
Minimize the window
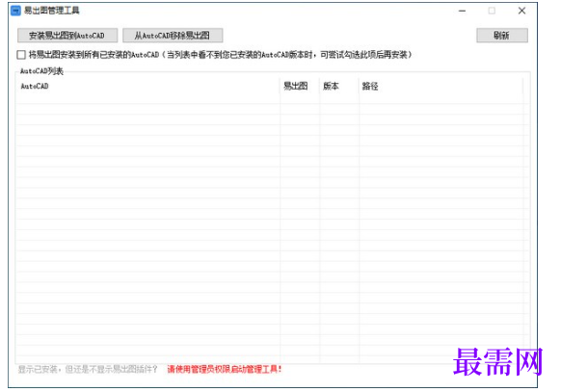(462, 11)
